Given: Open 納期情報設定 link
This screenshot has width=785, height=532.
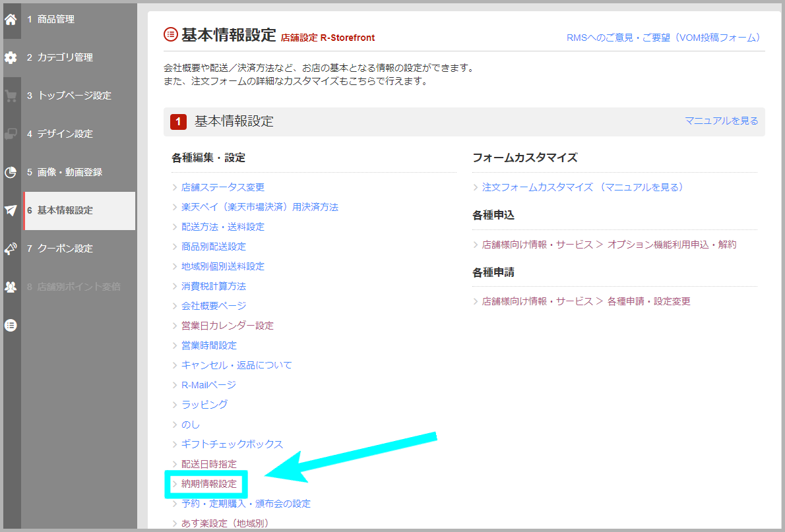Looking at the screenshot, I should [x=208, y=484].
